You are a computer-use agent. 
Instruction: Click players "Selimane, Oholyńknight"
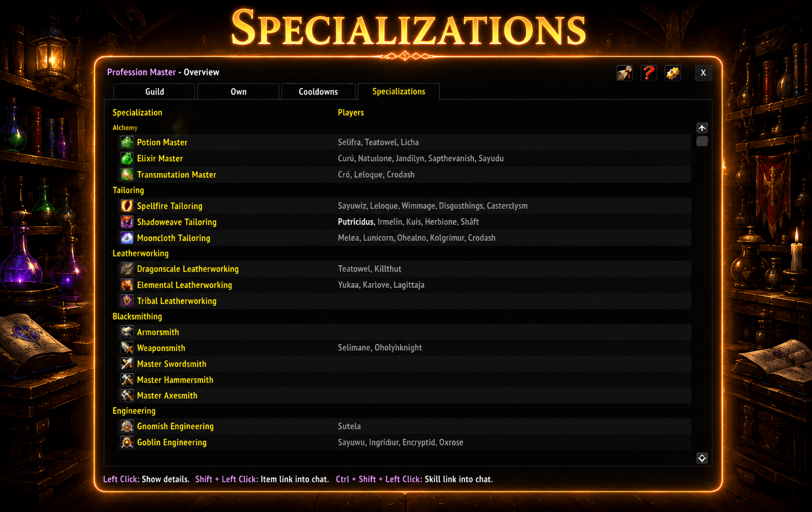coord(380,348)
